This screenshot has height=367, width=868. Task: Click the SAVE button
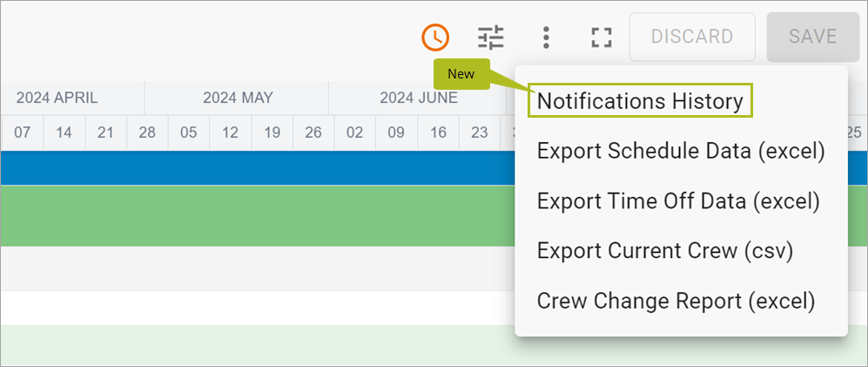point(812,37)
